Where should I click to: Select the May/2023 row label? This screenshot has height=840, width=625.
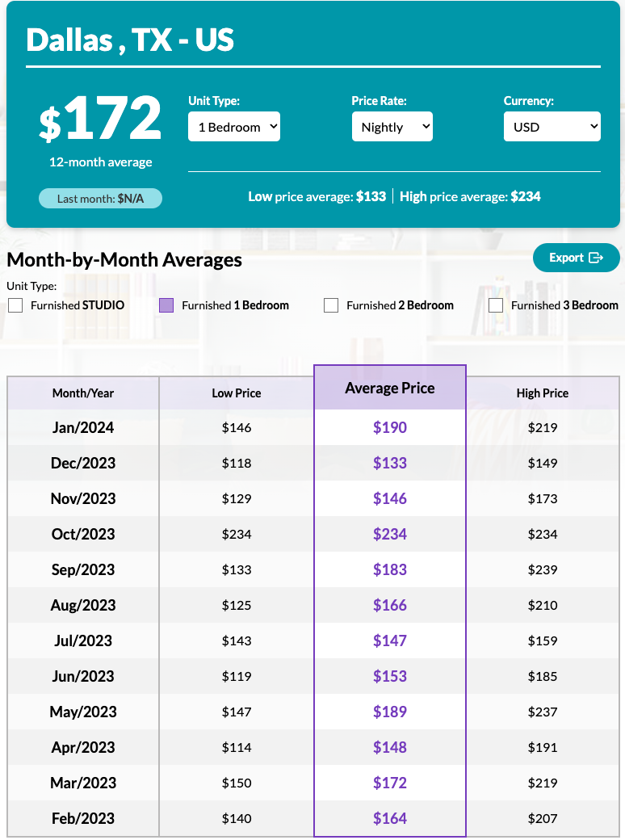point(83,712)
